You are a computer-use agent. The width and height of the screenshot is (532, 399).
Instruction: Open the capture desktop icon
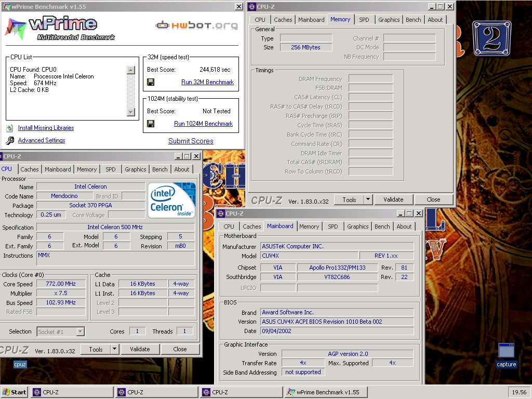(x=506, y=355)
